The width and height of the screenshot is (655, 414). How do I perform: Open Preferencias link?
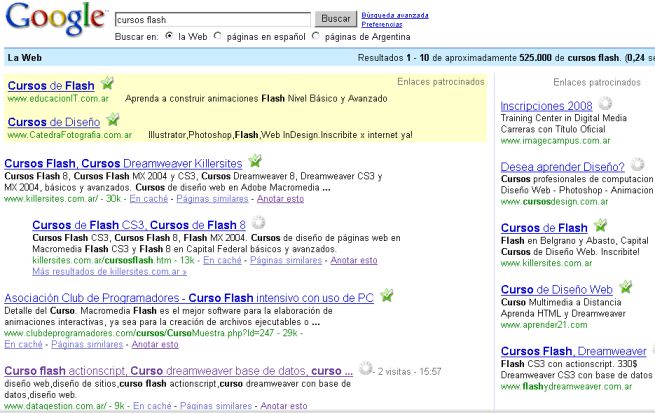point(382,25)
